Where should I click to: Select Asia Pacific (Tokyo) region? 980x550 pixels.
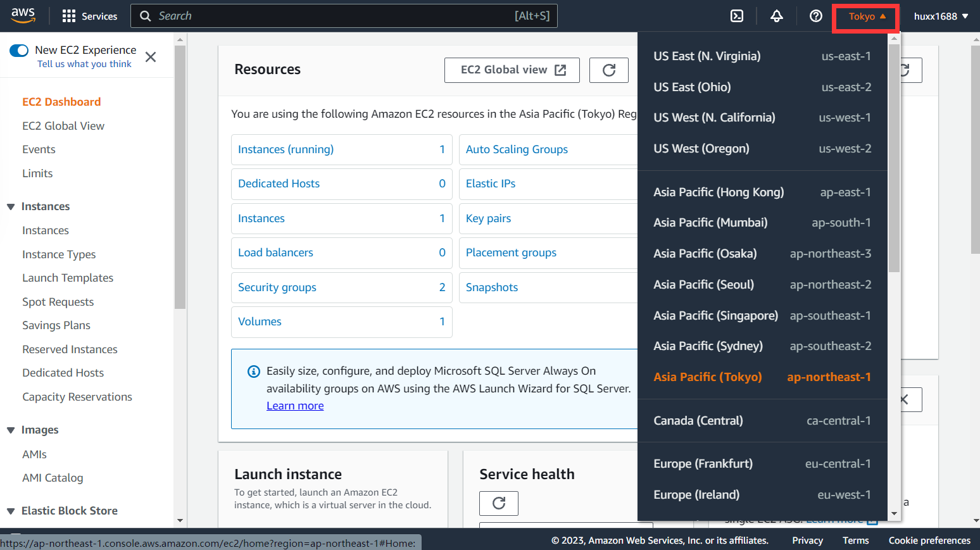click(762, 377)
